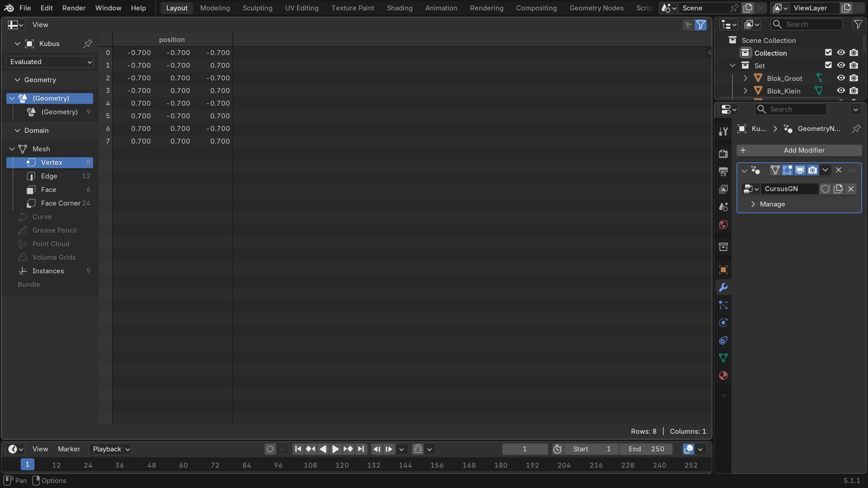This screenshot has width=868, height=488.
Task: Play the animation forward
Action: click(x=335, y=449)
